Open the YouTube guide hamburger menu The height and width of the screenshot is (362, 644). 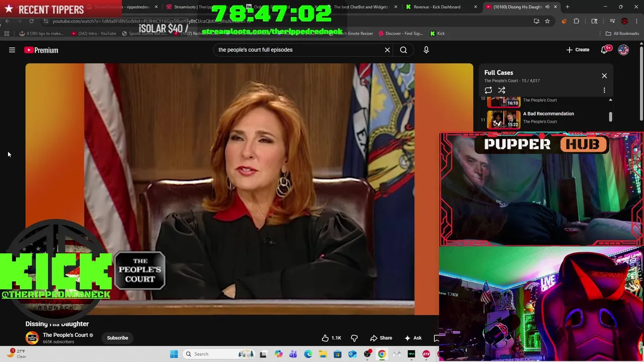12,50
